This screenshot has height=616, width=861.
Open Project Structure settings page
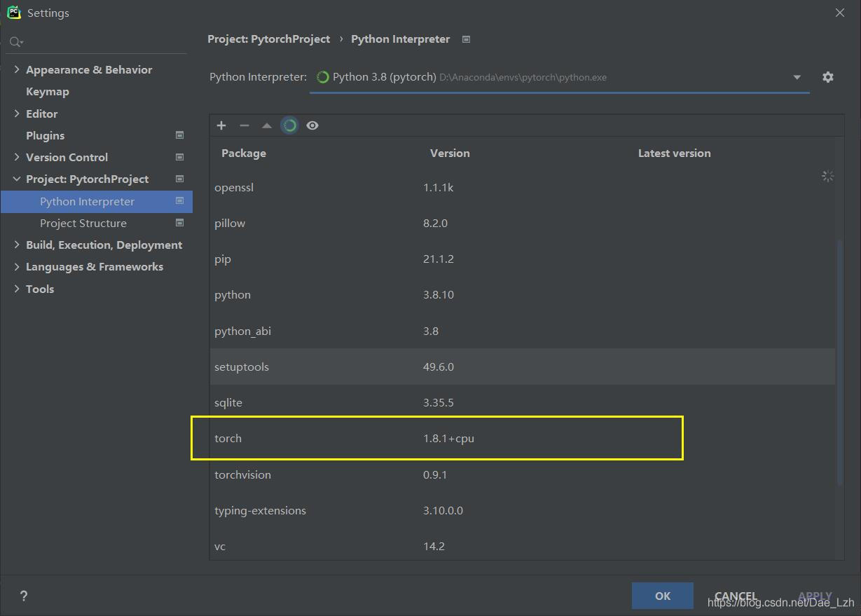point(83,223)
